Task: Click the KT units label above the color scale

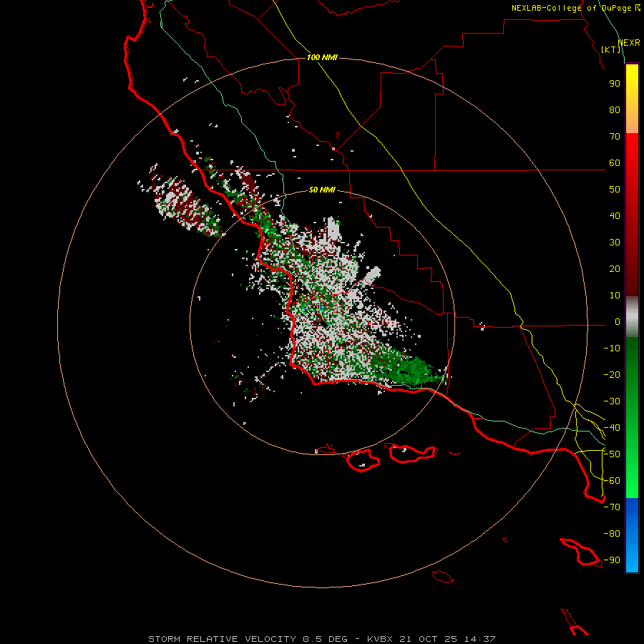Action: pyautogui.click(x=611, y=49)
